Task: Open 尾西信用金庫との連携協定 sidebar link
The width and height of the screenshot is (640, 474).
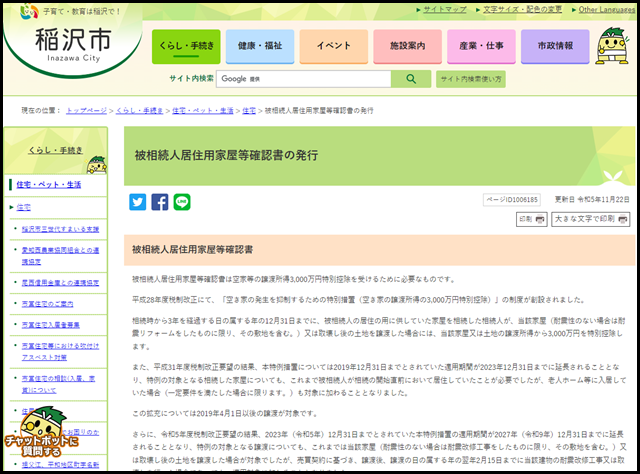Action: point(60,283)
